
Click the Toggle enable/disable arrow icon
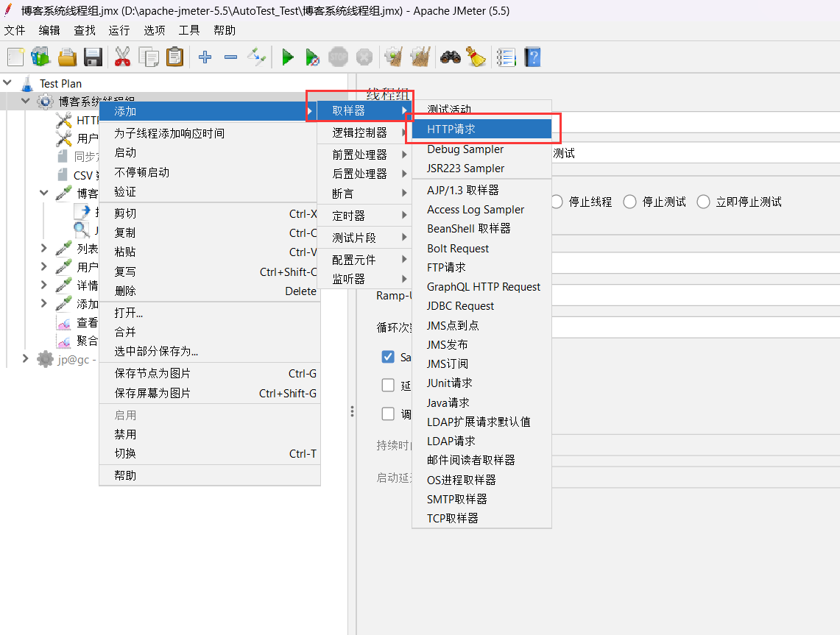point(257,57)
